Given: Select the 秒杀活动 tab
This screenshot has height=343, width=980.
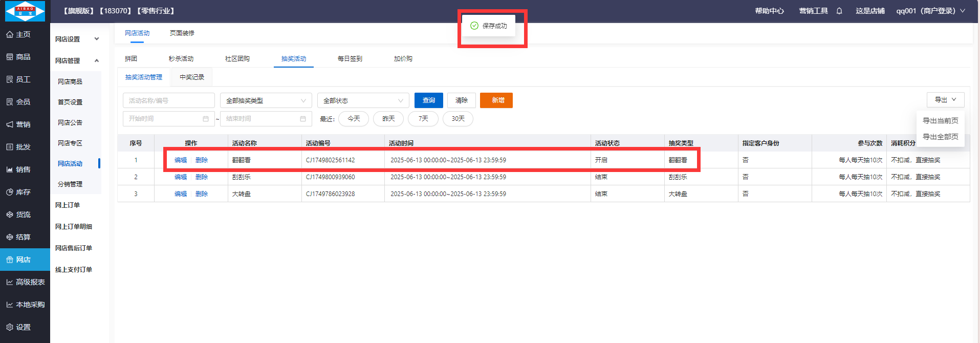Looking at the screenshot, I should click(x=181, y=59).
